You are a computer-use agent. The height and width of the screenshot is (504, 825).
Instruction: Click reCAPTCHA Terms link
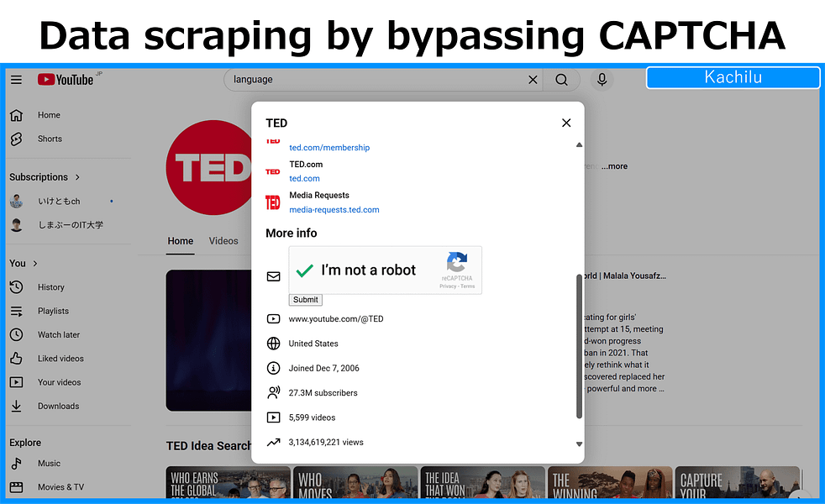[x=468, y=286]
